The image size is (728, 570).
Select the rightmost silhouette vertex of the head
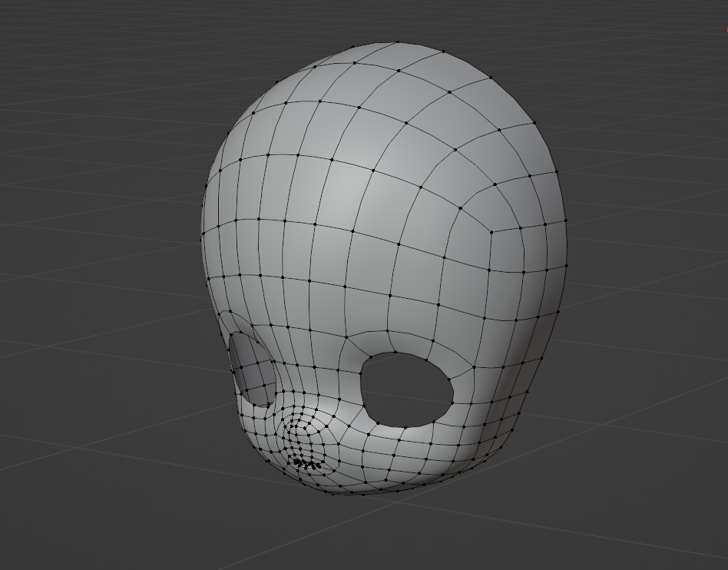coord(567,266)
